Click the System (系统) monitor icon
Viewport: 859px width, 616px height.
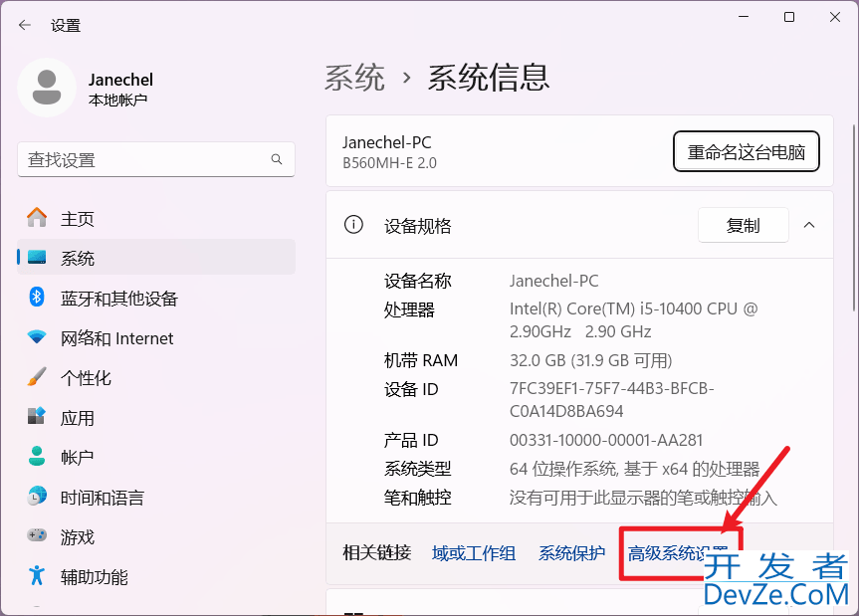tap(37, 258)
